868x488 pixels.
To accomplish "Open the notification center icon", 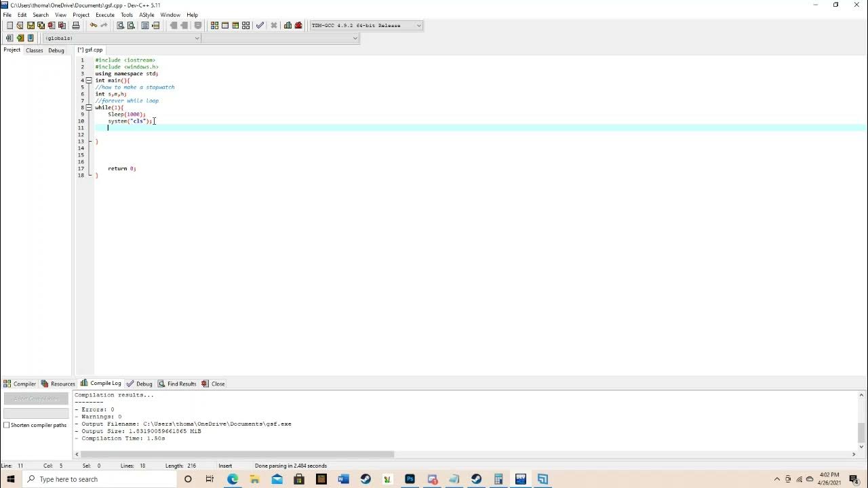I will point(854,479).
